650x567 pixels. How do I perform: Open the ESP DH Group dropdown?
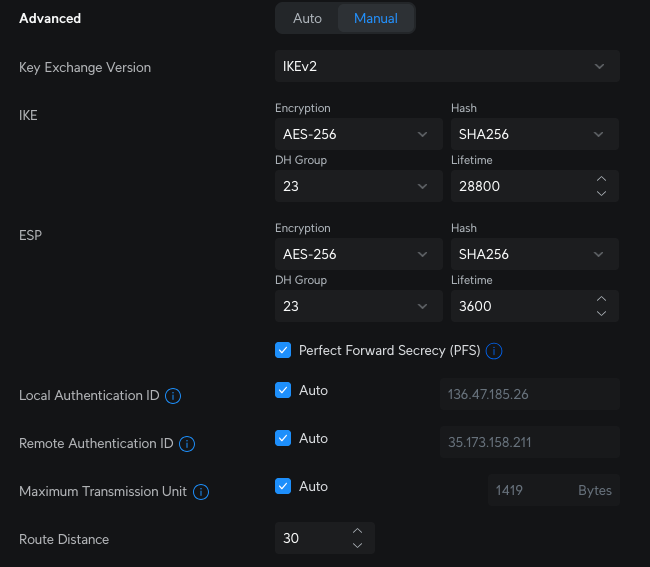[359, 306]
